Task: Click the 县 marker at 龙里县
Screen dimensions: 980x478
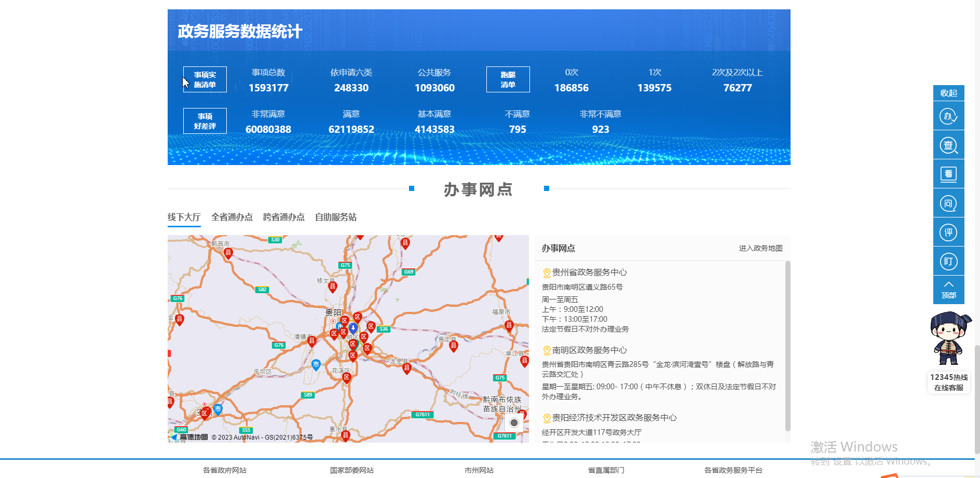Action: 407,368
